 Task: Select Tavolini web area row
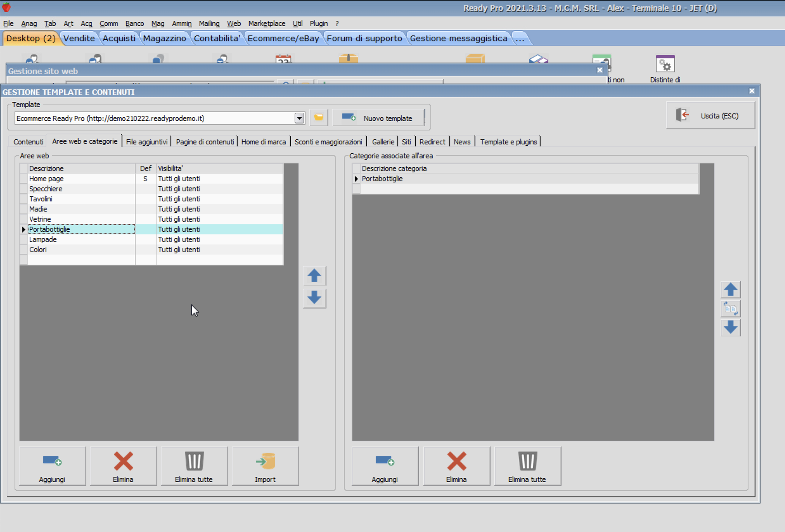pyautogui.click(x=151, y=199)
